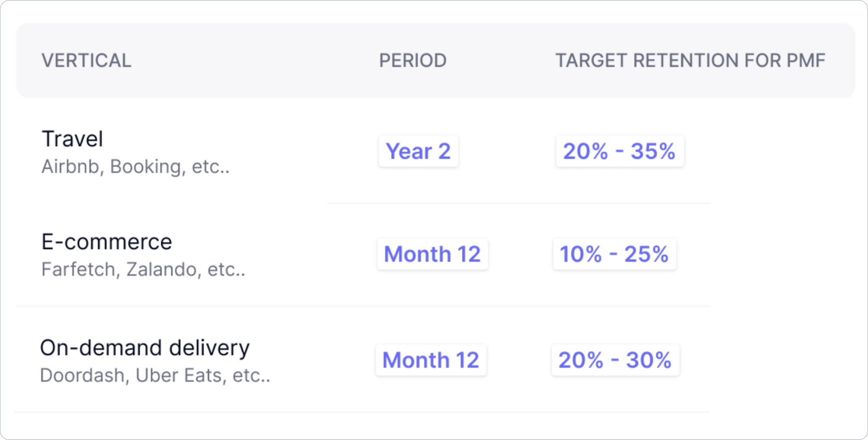The height and width of the screenshot is (440, 868).
Task: Click E-commerce Month 12 period badge
Action: coord(432,254)
